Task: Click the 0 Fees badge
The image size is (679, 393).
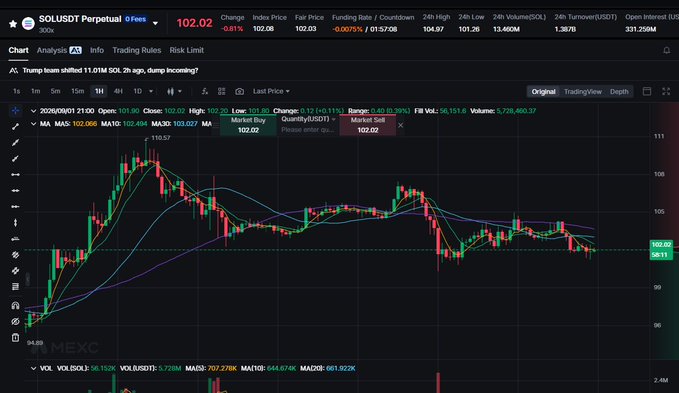Action: coord(136,19)
